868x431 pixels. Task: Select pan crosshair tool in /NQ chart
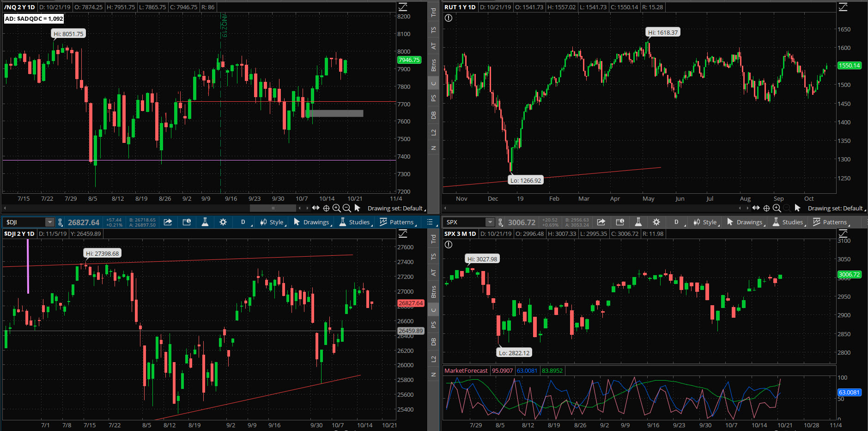point(326,208)
